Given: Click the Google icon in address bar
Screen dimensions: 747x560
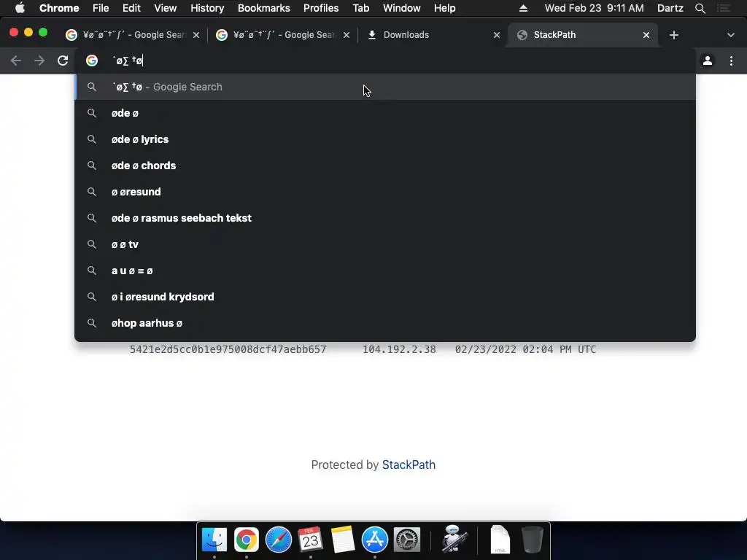Looking at the screenshot, I should pyautogui.click(x=91, y=61).
